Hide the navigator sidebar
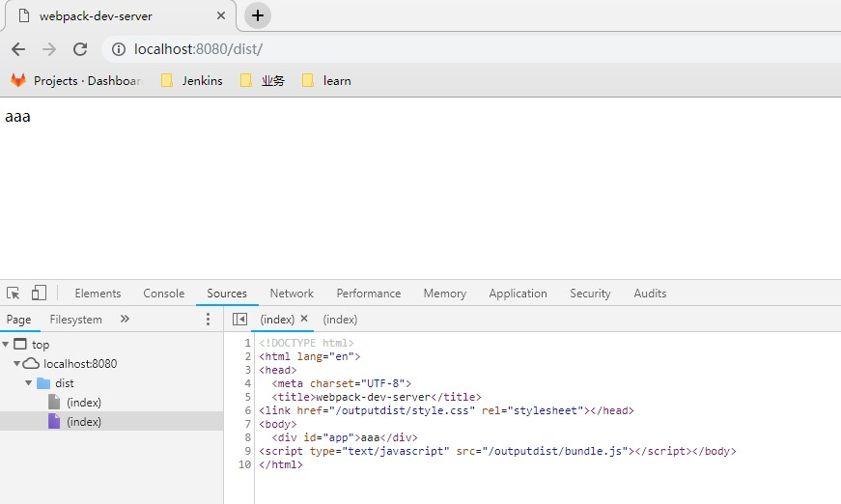Viewport: 841px width, 504px height. (x=239, y=320)
